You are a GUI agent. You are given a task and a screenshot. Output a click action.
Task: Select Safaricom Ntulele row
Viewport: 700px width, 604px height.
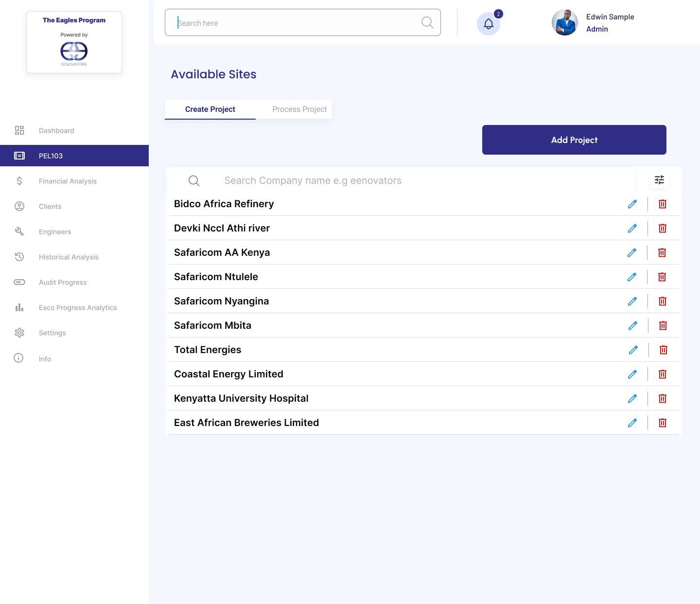[x=423, y=277]
